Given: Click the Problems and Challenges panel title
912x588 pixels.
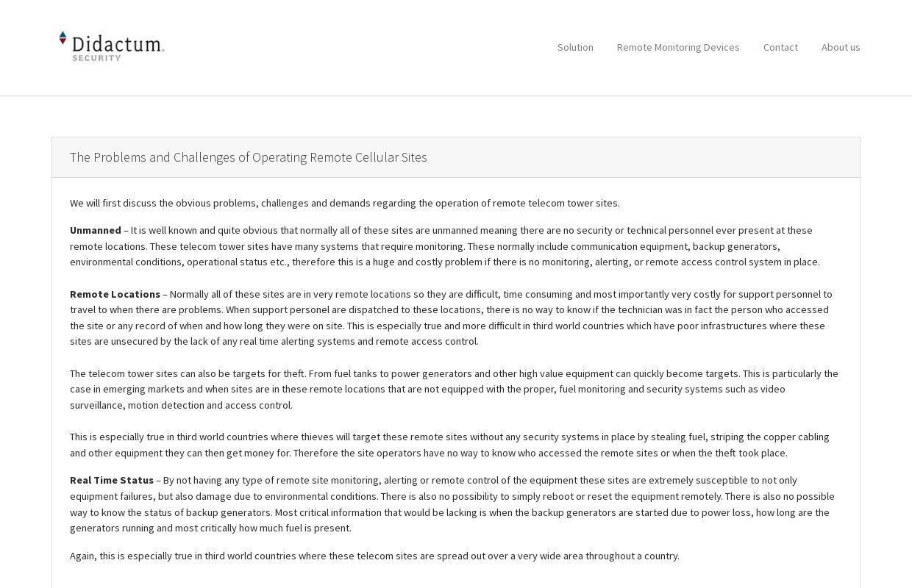Looking at the screenshot, I should click(248, 157).
